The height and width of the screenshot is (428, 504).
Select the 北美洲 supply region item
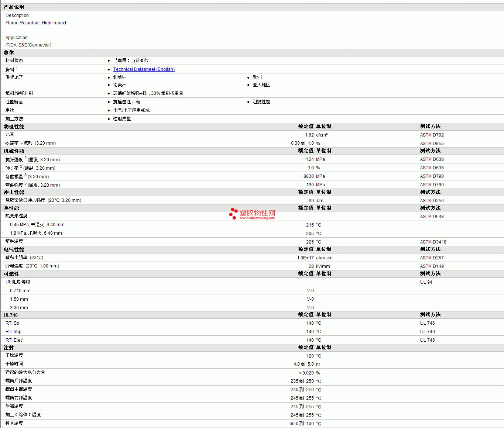pyautogui.click(x=120, y=77)
